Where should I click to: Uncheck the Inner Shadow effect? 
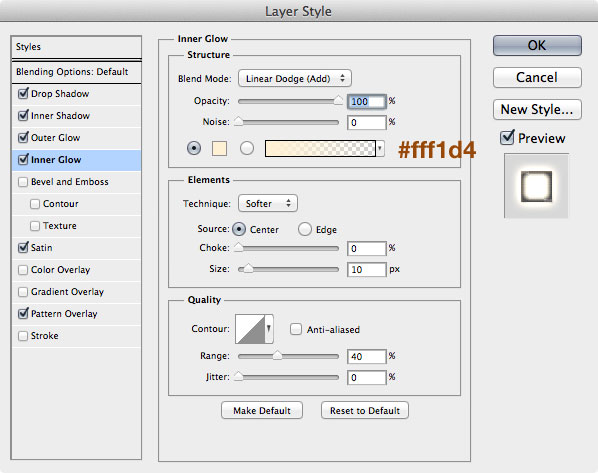(x=23, y=116)
